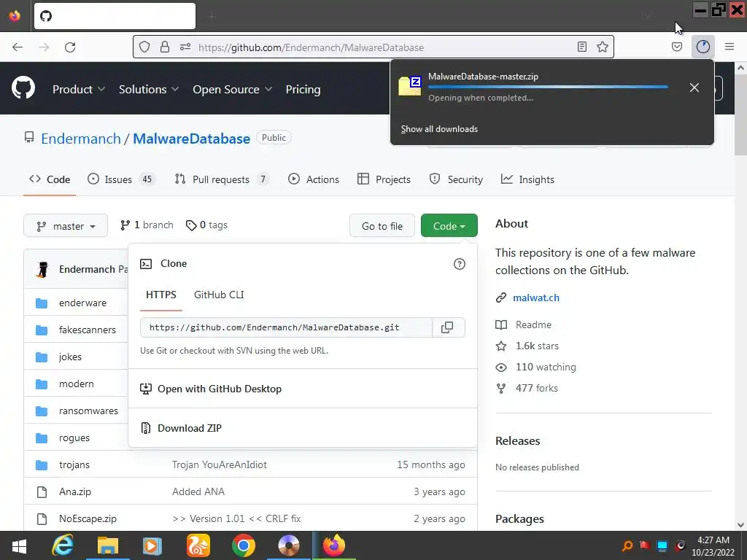The image size is (747, 560).
Task: Select the Code repository tab
Action: point(50,179)
